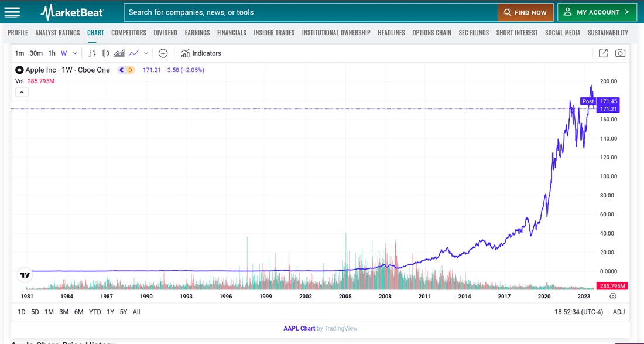This screenshot has width=644, height=344.
Task: Open chart settings gear near the time axis
Action: tap(613, 297)
